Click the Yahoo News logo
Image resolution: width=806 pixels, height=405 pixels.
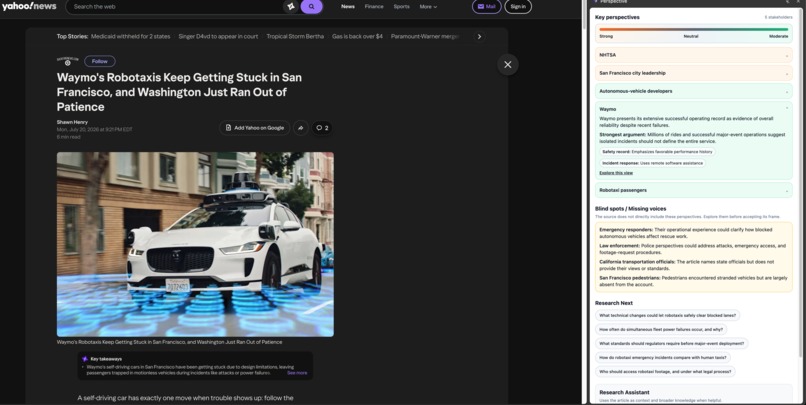pyautogui.click(x=29, y=6)
